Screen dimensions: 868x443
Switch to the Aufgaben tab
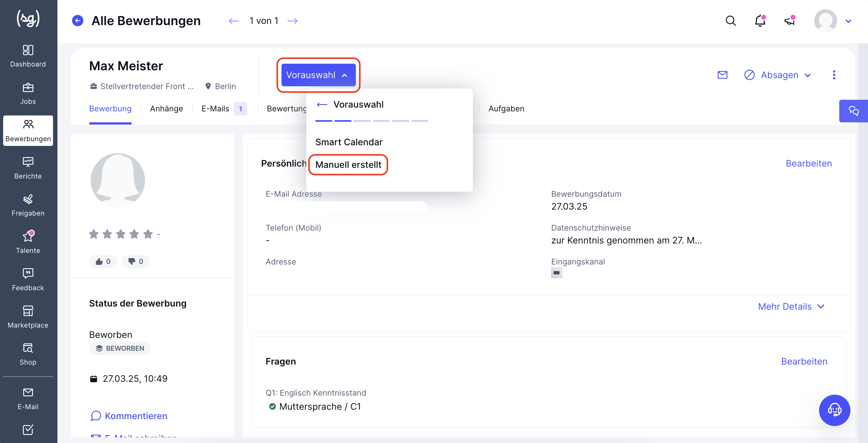[506, 109]
